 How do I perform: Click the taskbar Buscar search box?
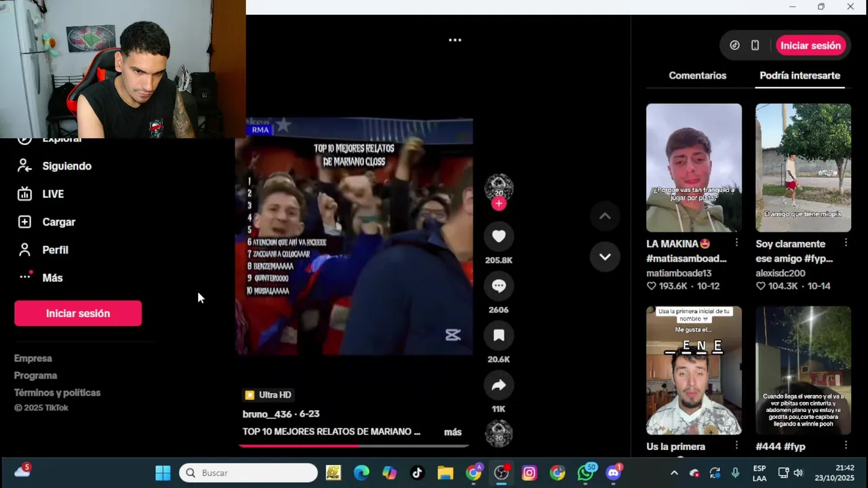[248, 472]
